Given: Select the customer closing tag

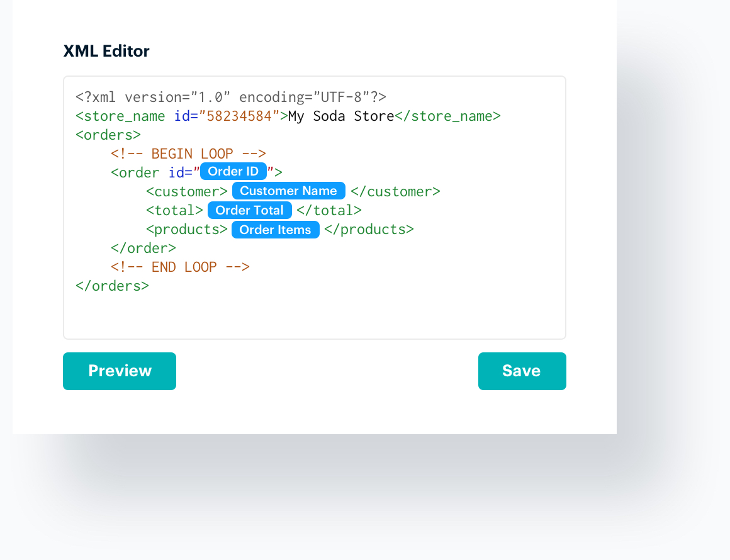Looking at the screenshot, I should (x=396, y=191).
